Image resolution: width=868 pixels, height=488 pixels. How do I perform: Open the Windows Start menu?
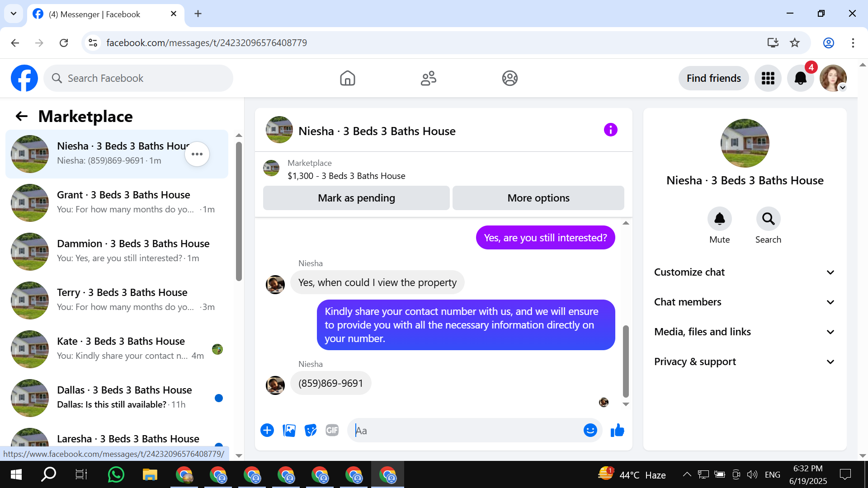[16, 474]
